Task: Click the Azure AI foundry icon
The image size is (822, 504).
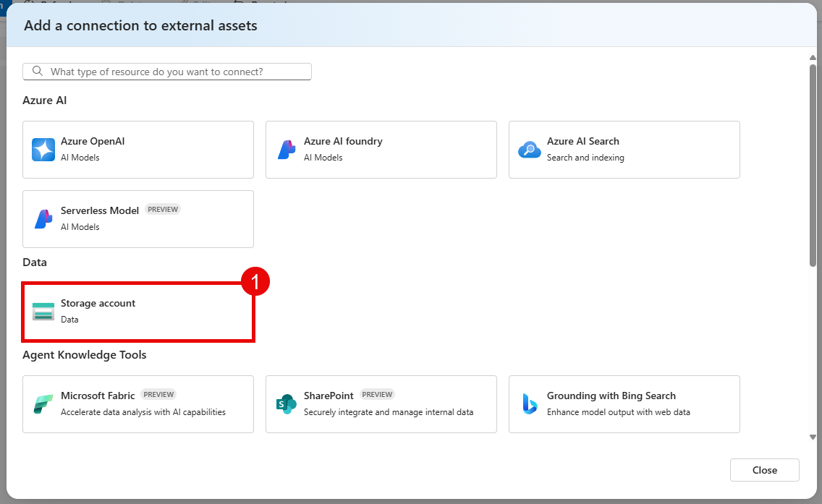Action: [x=286, y=149]
